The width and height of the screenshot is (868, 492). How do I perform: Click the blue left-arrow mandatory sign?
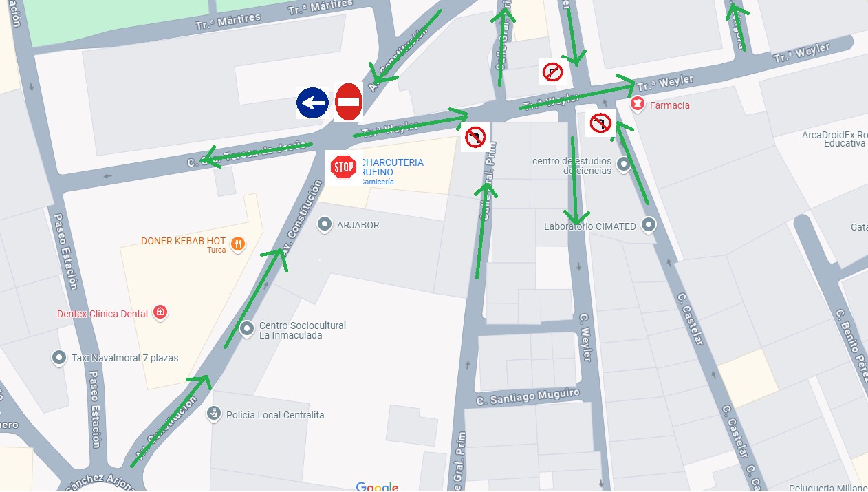(x=312, y=103)
